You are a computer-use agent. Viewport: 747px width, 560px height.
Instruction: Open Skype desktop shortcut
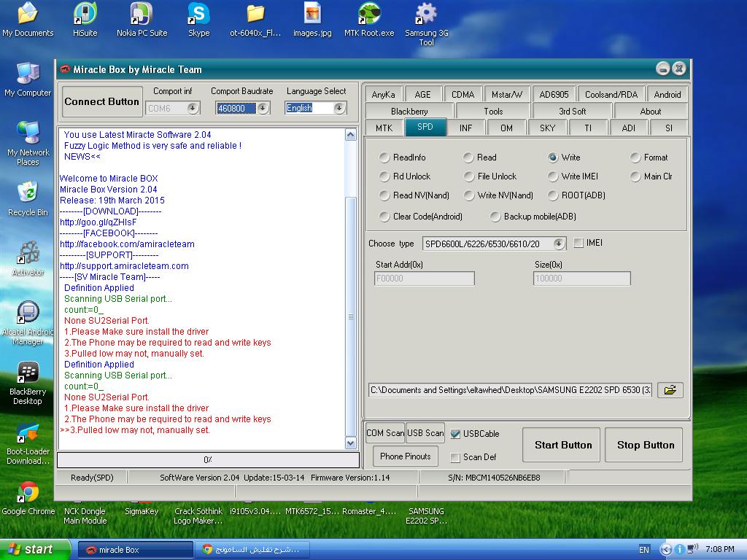click(x=198, y=20)
